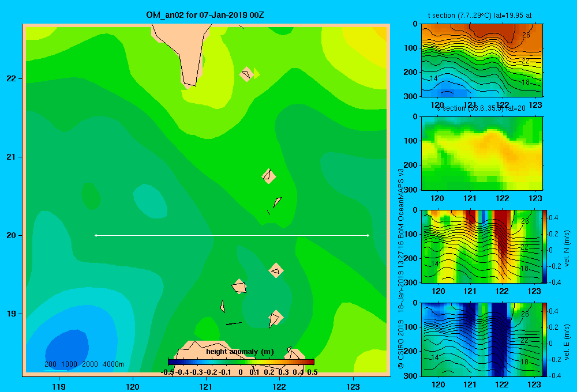
Task: Click the white transect line at latitude 20
Action: pos(232,235)
